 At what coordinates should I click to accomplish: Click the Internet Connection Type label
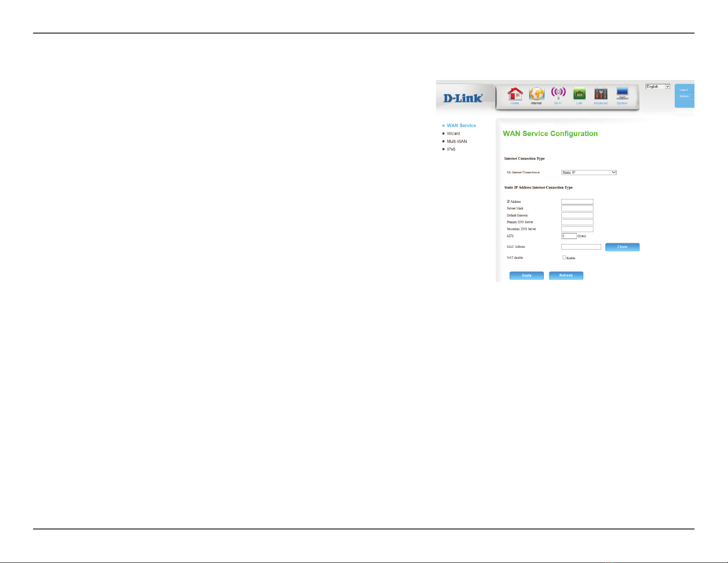tap(525, 159)
